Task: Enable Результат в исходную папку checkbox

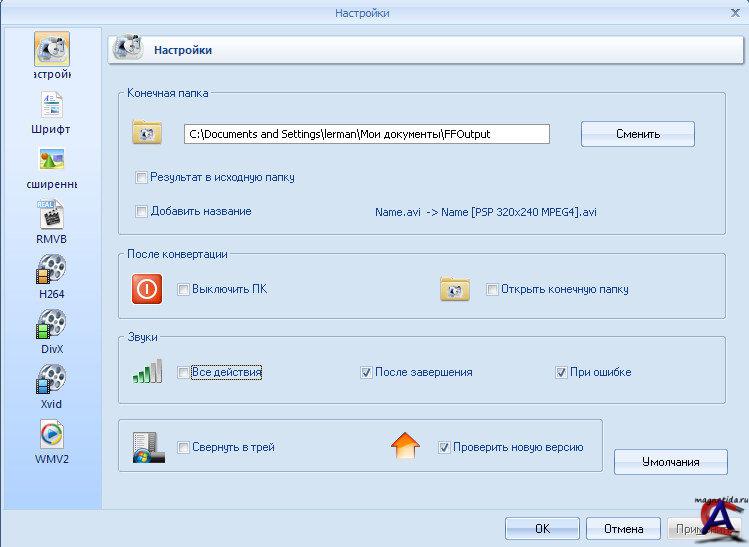Action: pyautogui.click(x=141, y=178)
